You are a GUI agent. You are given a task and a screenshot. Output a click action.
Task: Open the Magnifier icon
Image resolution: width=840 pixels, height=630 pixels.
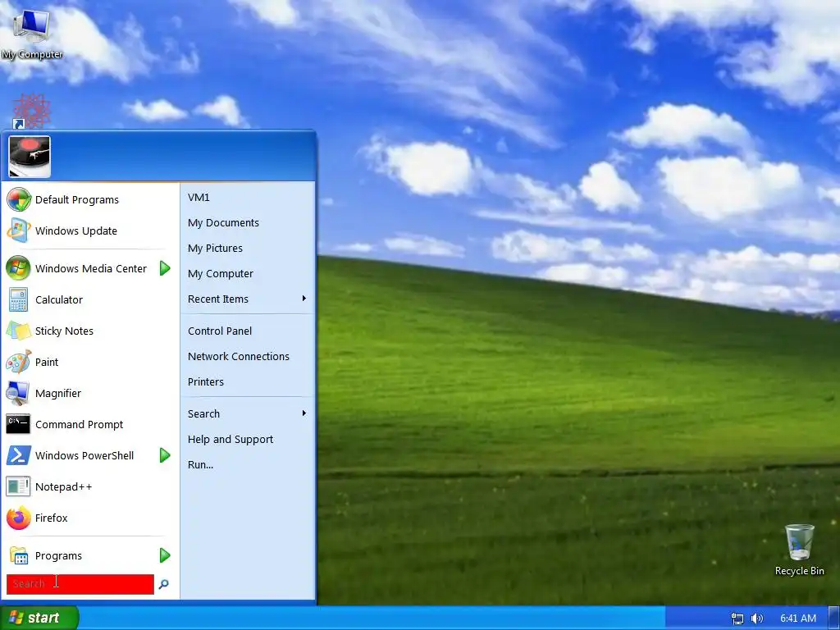coord(19,393)
